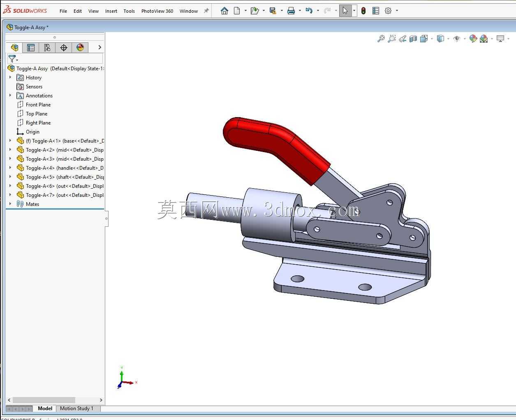The image size is (516, 420).
Task: Select the Model tab
Action: pyautogui.click(x=45, y=408)
